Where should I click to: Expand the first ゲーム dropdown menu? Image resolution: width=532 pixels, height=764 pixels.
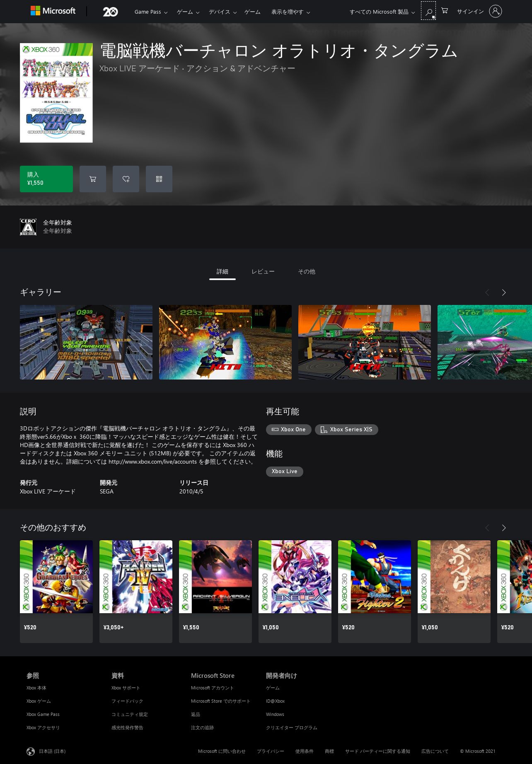[x=188, y=12]
